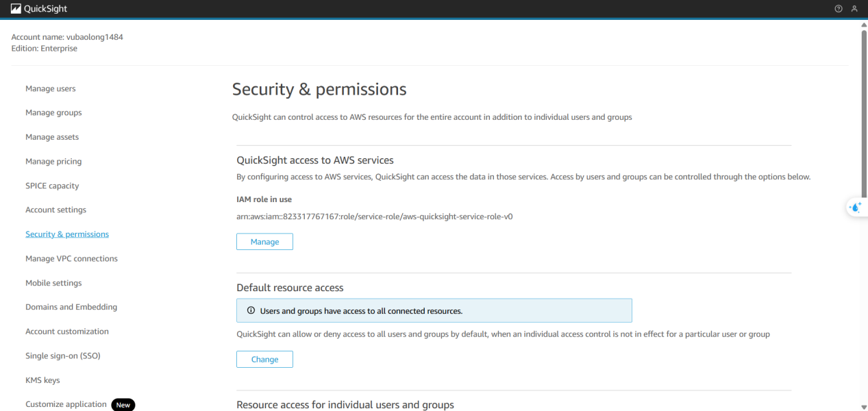The image size is (868, 411).
Task: Click 'Users and groups have access' banner text
Action: point(361,311)
